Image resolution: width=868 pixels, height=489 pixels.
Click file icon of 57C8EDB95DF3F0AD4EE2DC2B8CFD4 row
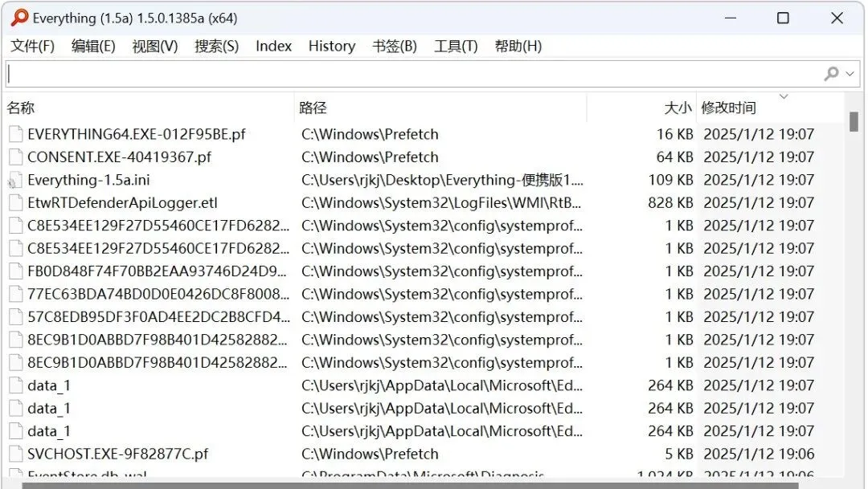coord(16,317)
